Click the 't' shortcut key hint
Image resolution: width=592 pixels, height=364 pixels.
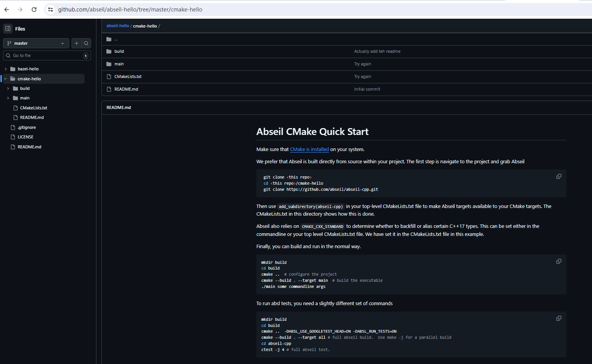click(86, 56)
